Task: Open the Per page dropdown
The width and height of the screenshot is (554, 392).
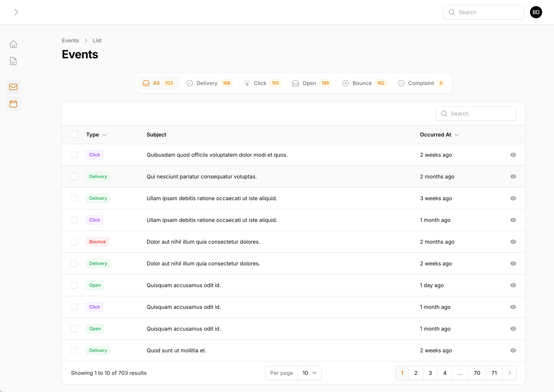Action: (309, 373)
